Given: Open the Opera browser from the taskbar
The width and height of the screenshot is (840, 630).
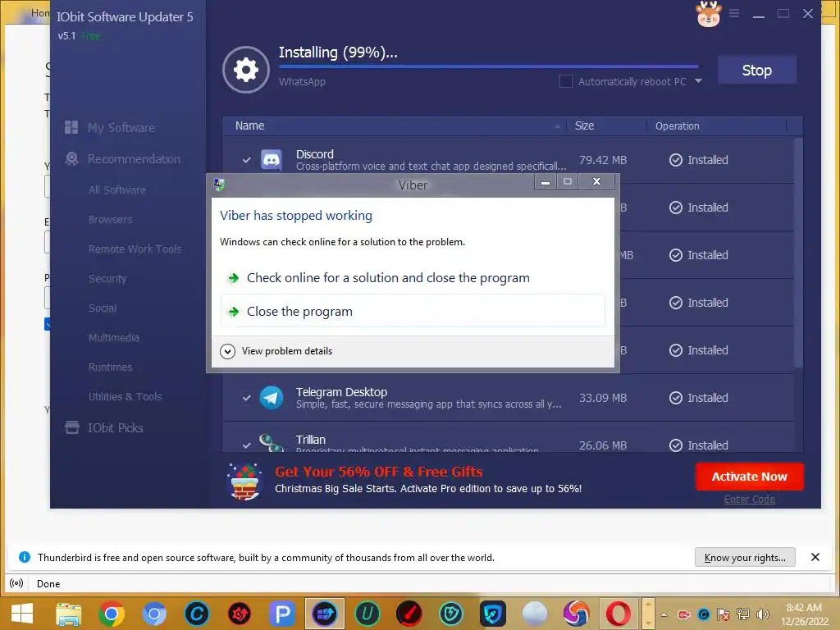Looking at the screenshot, I should coord(619,614).
